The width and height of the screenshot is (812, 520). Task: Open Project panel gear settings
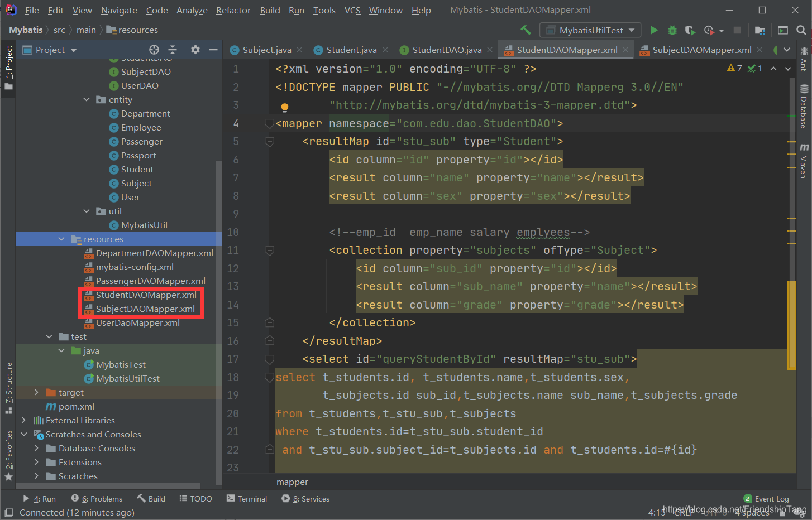point(195,50)
